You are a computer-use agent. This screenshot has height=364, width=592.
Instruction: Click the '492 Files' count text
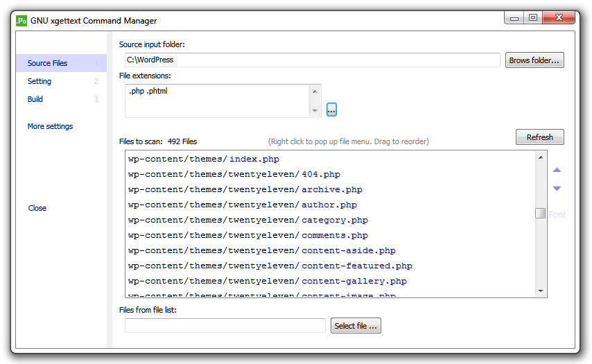point(182,141)
